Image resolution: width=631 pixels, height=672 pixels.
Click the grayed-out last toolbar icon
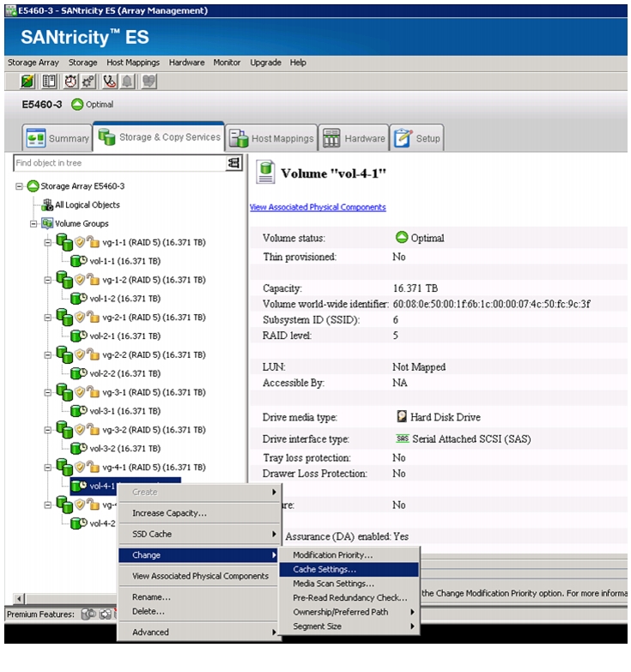[149, 81]
